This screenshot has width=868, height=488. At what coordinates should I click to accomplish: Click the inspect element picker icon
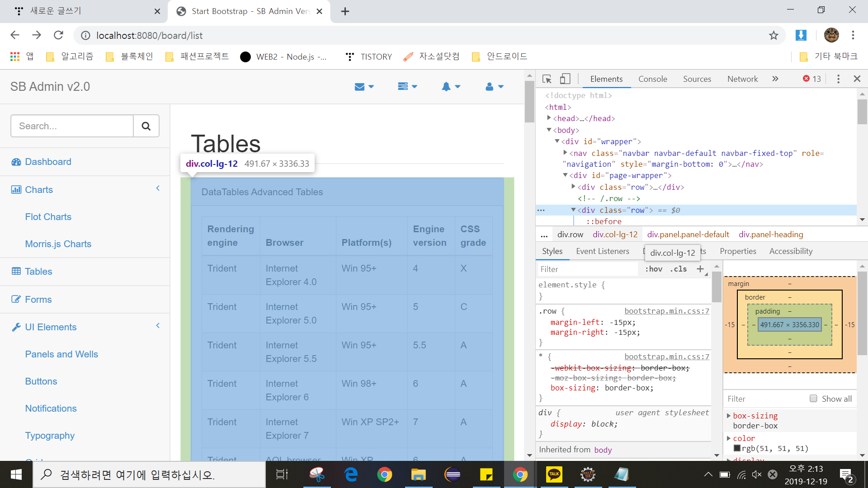[547, 79]
